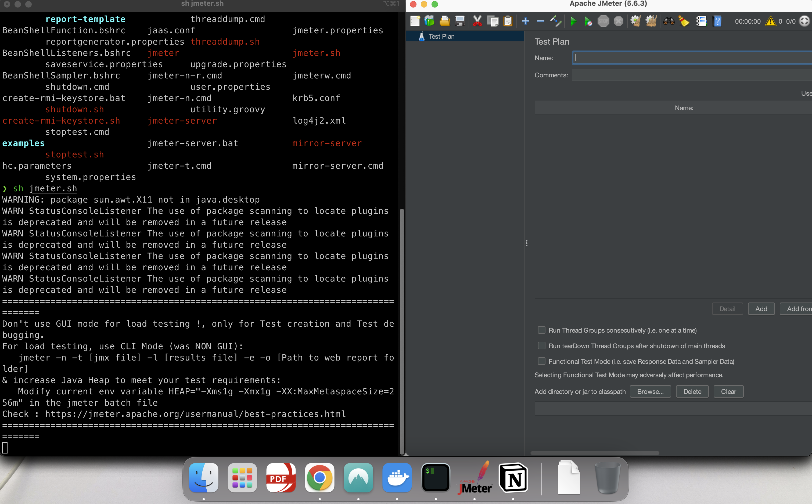Start the test with the green play icon
812x504 pixels.
[x=573, y=21]
